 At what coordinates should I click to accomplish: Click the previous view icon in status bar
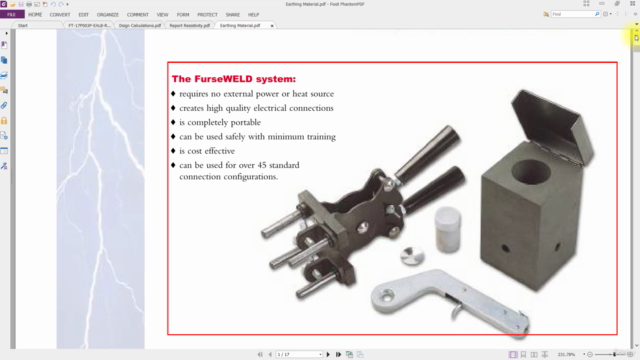click(x=349, y=354)
